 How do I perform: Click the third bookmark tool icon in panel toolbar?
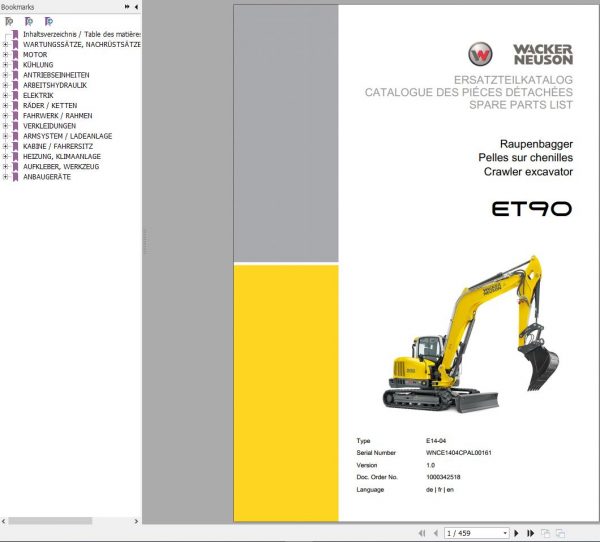tap(49, 21)
